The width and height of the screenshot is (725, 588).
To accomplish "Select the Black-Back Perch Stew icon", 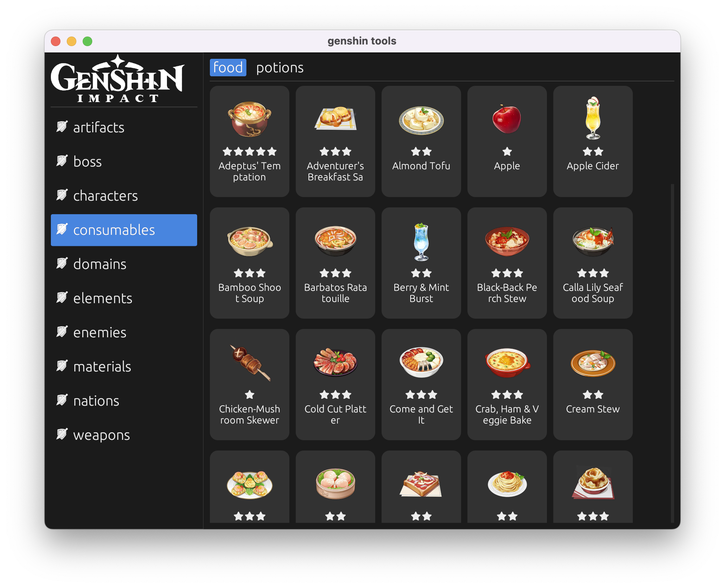I will point(507,241).
